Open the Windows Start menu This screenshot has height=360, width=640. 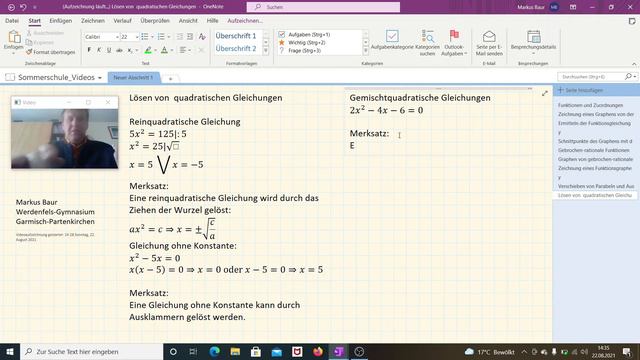tap(10, 351)
